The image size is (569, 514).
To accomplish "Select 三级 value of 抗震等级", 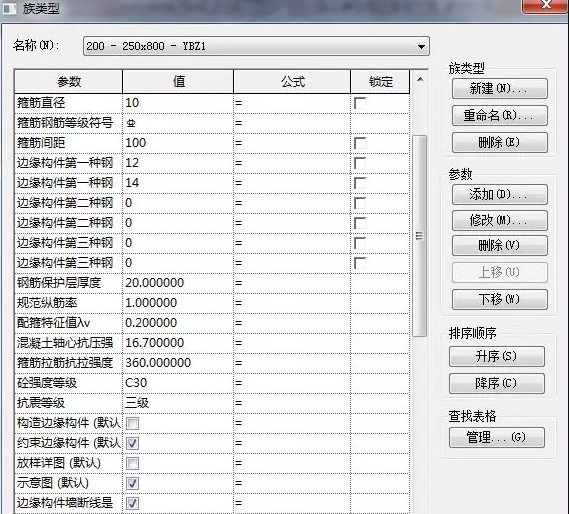I will pyautogui.click(x=178, y=403).
